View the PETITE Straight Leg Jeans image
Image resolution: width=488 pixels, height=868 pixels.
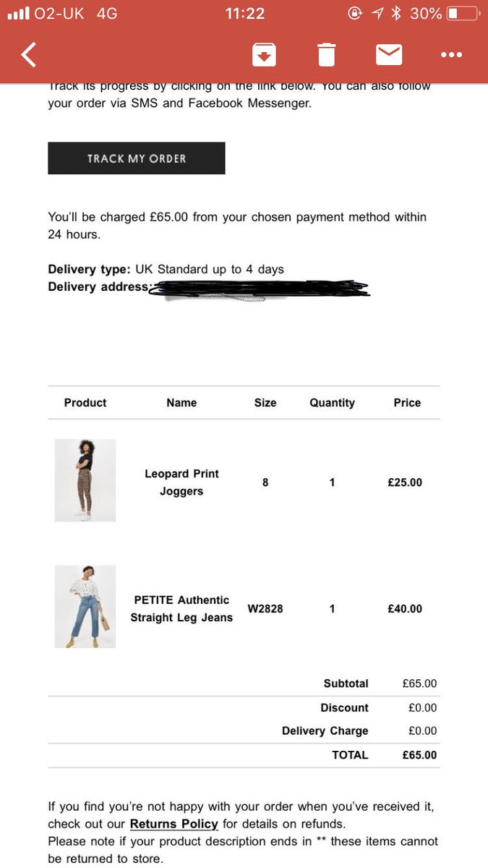[85, 607]
